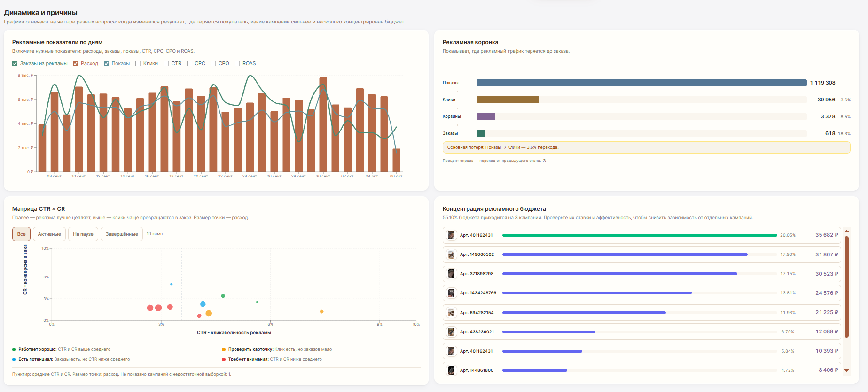Click the info icon after 'Процент справа' note
Screen dimensions: 868x392
pyautogui.click(x=544, y=161)
